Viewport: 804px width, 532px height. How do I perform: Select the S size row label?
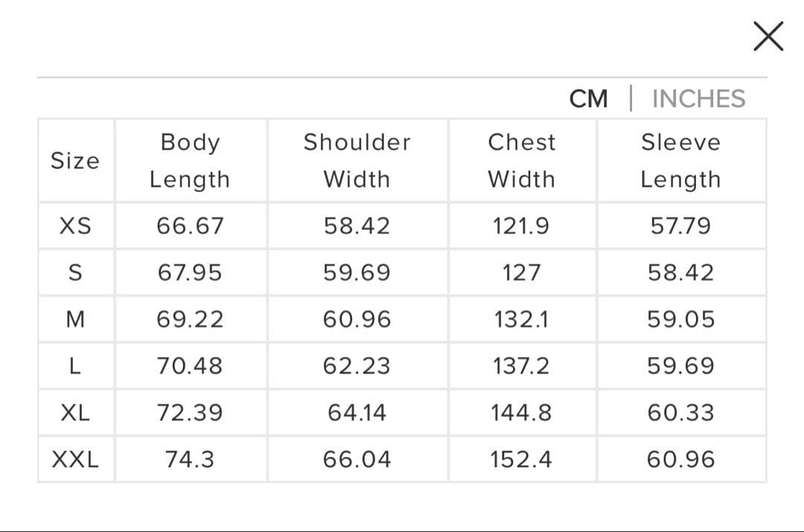pos(74,272)
